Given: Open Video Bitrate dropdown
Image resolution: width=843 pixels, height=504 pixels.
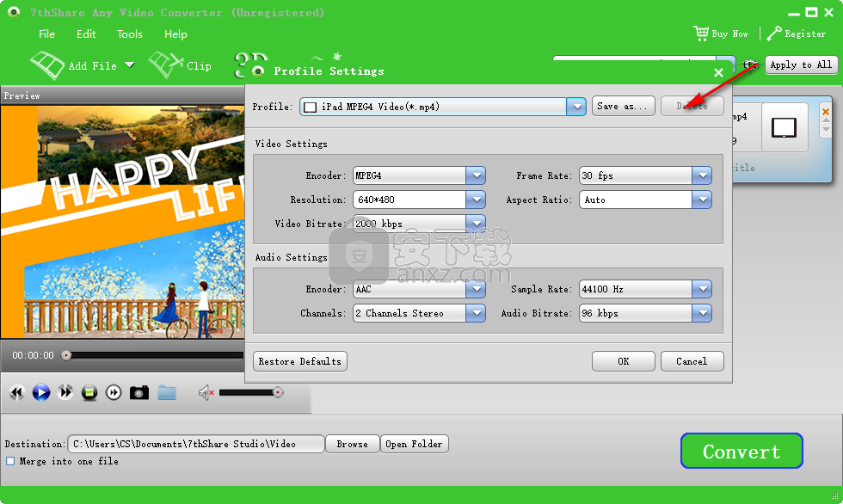Looking at the screenshot, I should pyautogui.click(x=476, y=222).
